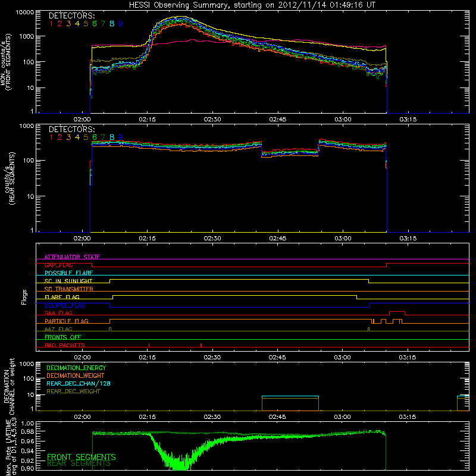The image size is (476, 476).
Task: Click magenta detector 2 in rear segments legend
Action: pos(60,137)
